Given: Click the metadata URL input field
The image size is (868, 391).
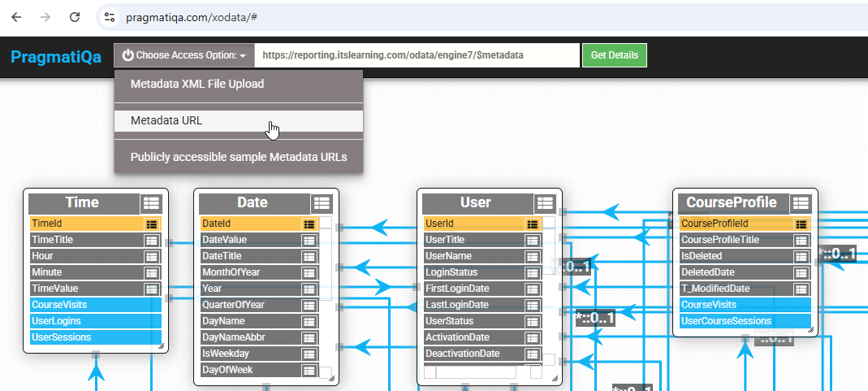Looking at the screenshot, I should pos(417,55).
